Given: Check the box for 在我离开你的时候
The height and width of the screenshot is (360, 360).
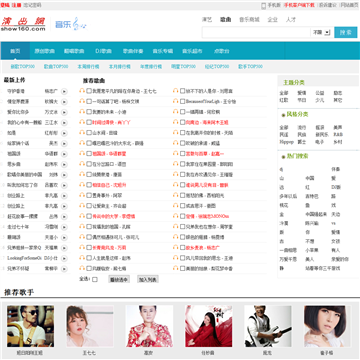Looking at the screenshot, I should [182, 132].
